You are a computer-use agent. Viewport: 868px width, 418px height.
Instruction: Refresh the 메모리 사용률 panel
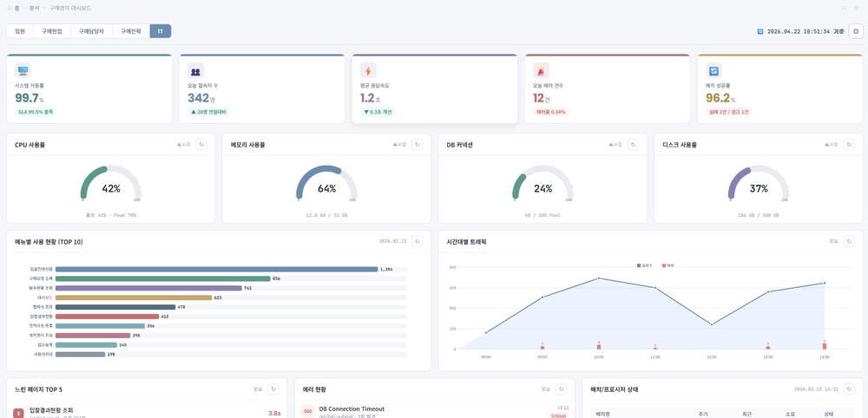point(418,144)
